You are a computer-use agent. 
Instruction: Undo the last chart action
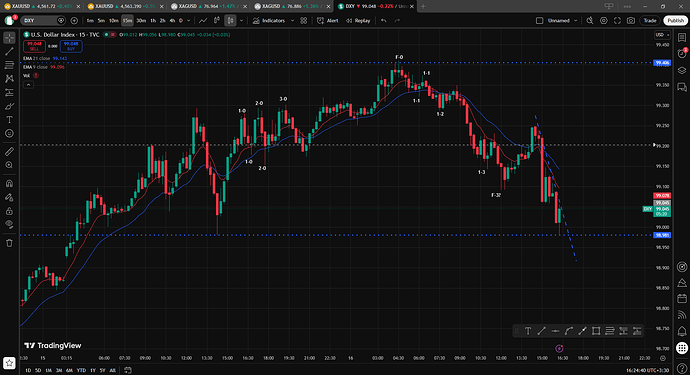click(x=383, y=21)
